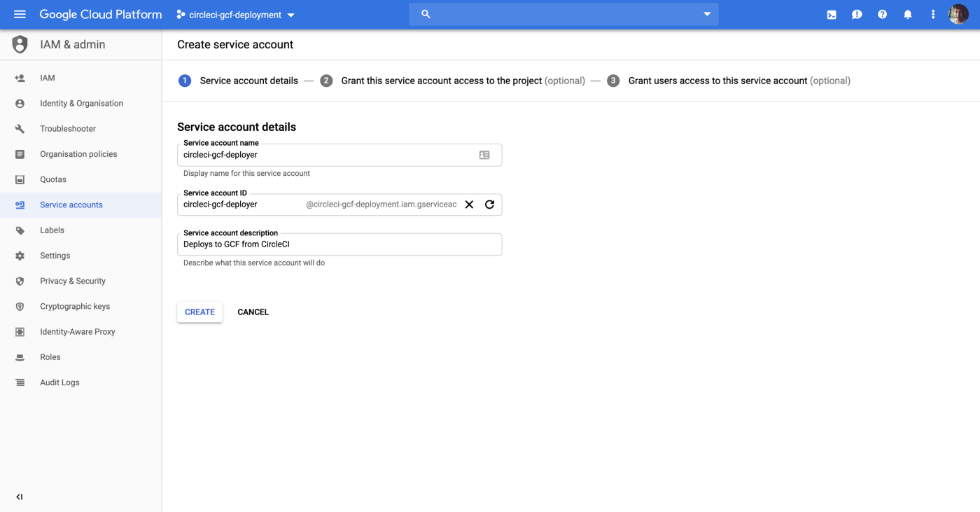Image resolution: width=980 pixels, height=512 pixels.
Task: Expand the search bar dropdown arrow
Action: tap(707, 14)
